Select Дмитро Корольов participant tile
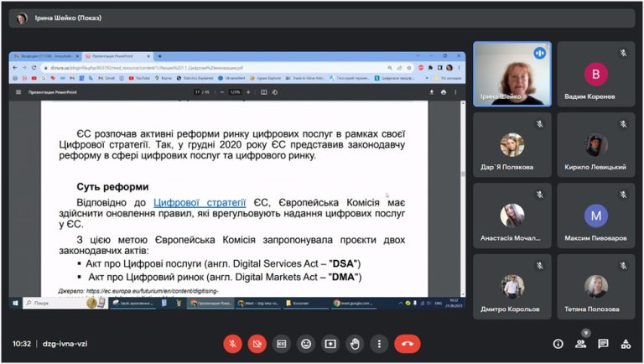 (x=512, y=287)
